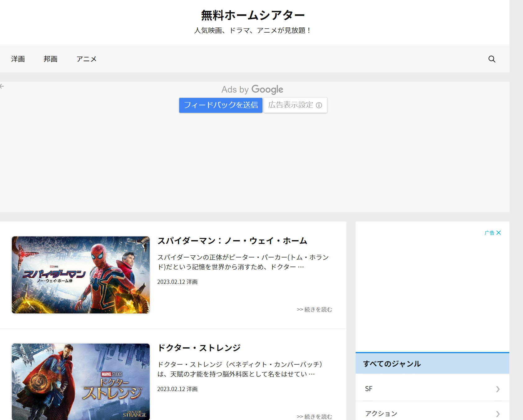Screen dimensions: 523x420
Task: Open the 洋画 menu item
Action: [x=18, y=59]
